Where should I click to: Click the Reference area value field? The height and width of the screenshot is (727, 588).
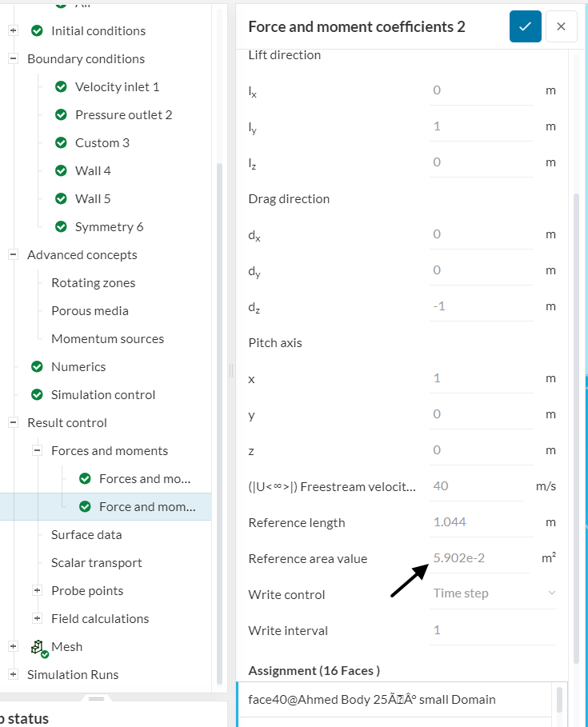coord(480,558)
